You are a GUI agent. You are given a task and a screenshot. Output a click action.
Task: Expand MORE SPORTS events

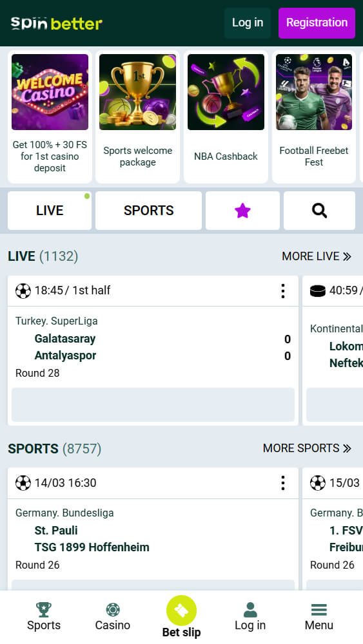click(307, 448)
